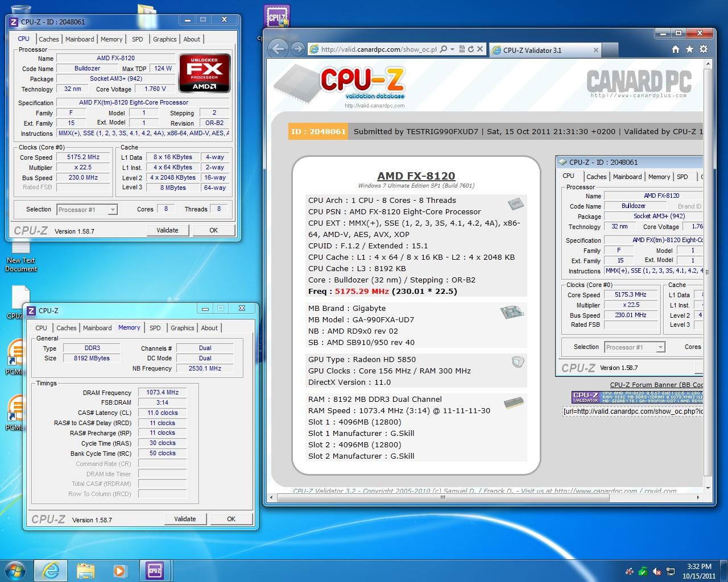Click the Canard PC logo banner

pyautogui.click(x=639, y=84)
